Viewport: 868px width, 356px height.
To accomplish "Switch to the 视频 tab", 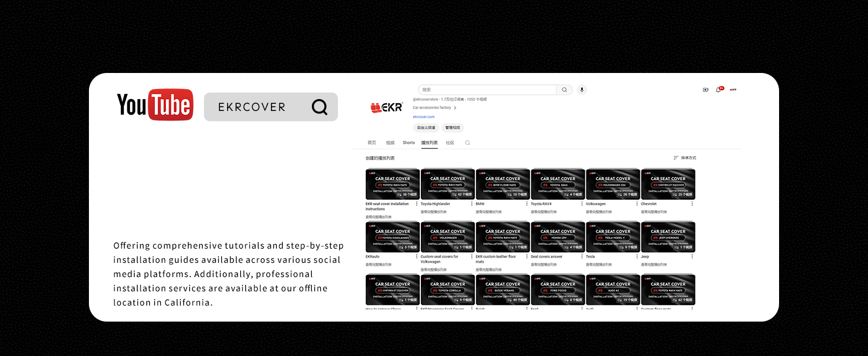I will click(x=390, y=143).
